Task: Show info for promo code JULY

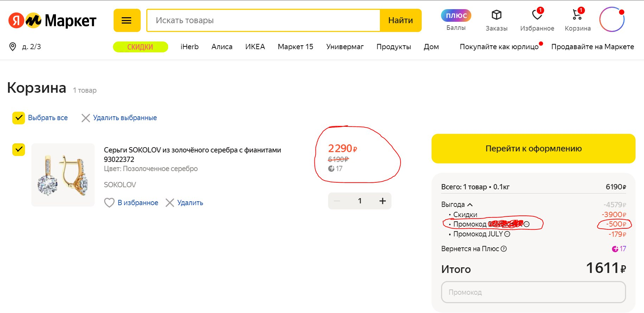Action: [507, 234]
